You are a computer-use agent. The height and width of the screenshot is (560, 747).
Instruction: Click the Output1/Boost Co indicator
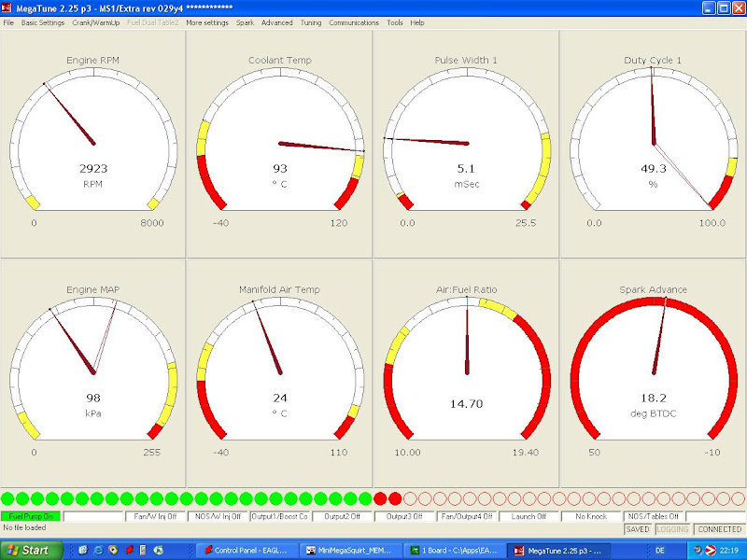click(x=279, y=516)
